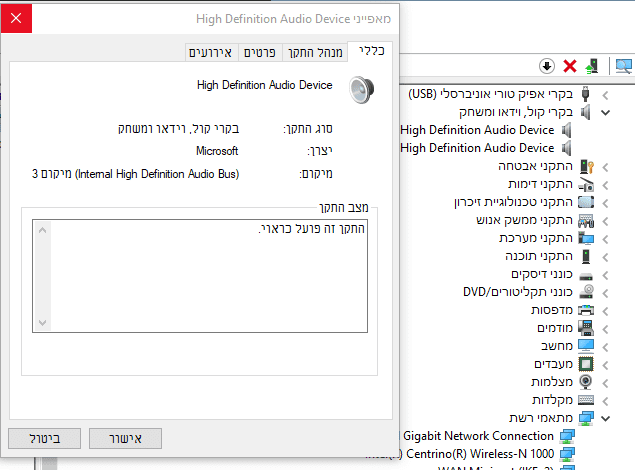The width and height of the screenshot is (635, 470).
Task: Switch to the General tab (כללי)
Action: [370, 51]
